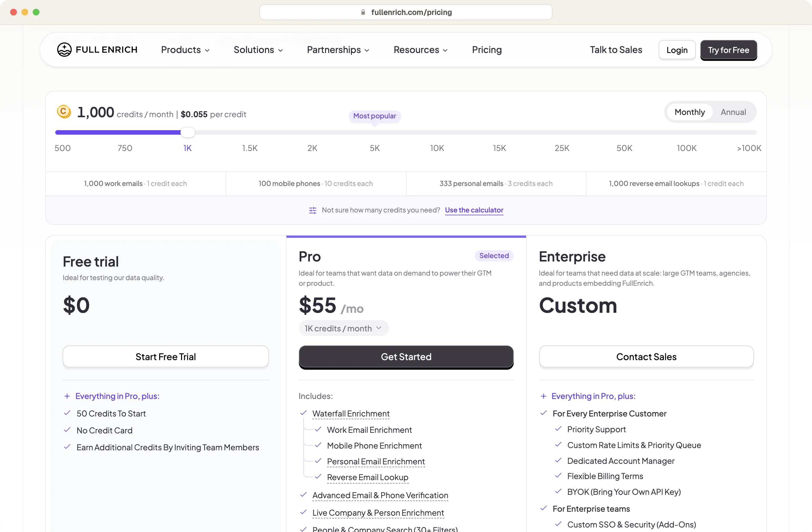Screen dimensions: 812x532
Task: Click the plus icon in Enterprise features
Action: click(544, 396)
